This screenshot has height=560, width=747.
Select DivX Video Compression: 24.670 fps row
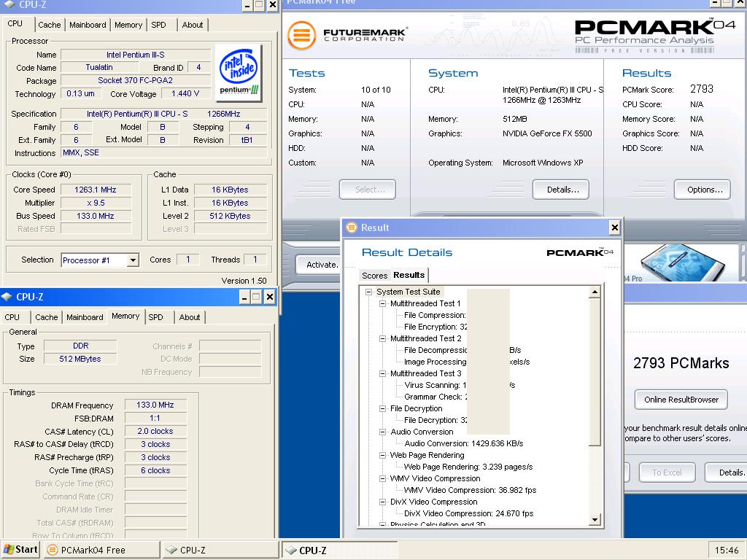469,513
